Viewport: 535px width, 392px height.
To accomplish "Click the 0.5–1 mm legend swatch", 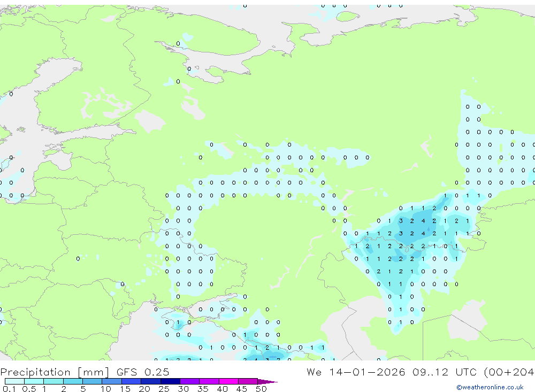I will [34, 381].
